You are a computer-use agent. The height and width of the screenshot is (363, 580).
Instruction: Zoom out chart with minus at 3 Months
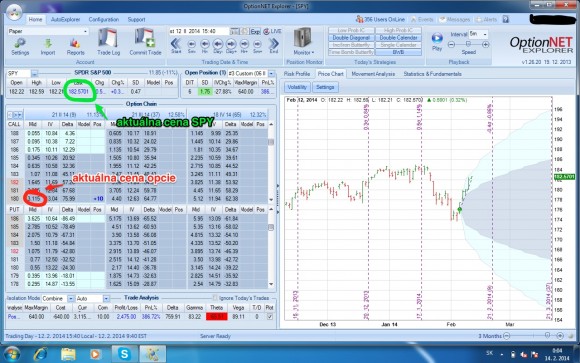point(507,336)
